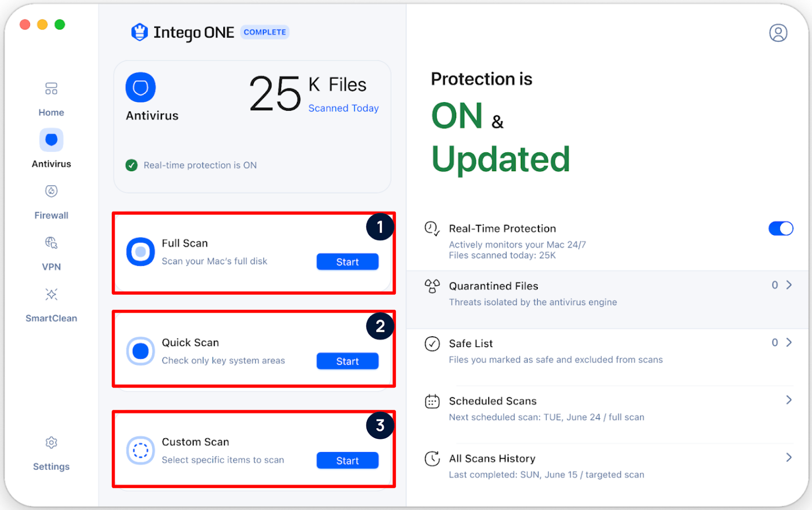Open the Scheduled Scans title
The width and height of the screenshot is (812, 510).
coord(493,401)
